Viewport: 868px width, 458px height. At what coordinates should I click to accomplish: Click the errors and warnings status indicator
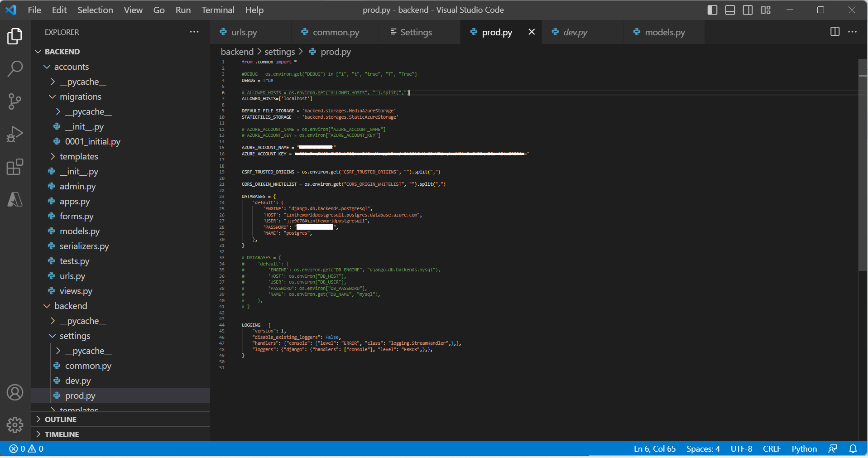26,448
